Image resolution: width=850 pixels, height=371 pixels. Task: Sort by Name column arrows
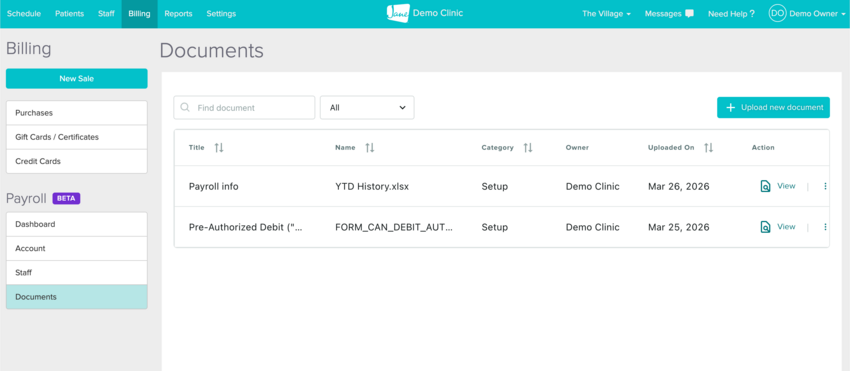click(x=370, y=148)
